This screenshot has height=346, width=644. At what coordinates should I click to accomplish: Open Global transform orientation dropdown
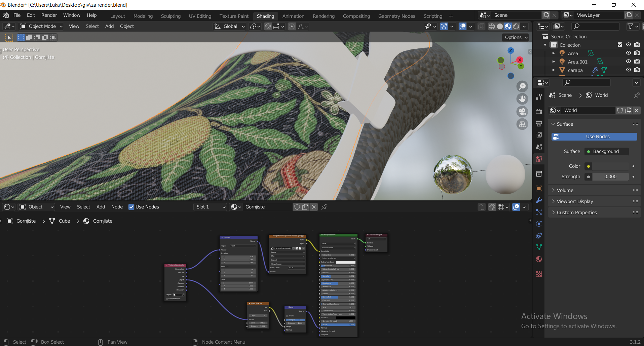pos(230,26)
